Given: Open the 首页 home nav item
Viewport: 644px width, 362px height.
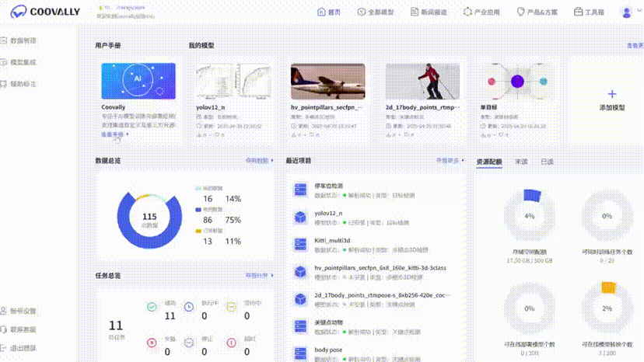Looking at the screenshot, I should pos(329,12).
